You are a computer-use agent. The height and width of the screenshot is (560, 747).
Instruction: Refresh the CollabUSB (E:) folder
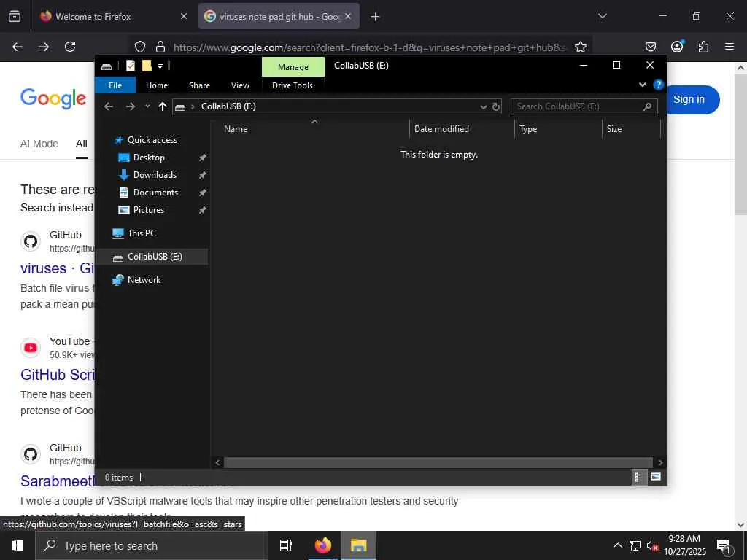click(x=496, y=106)
